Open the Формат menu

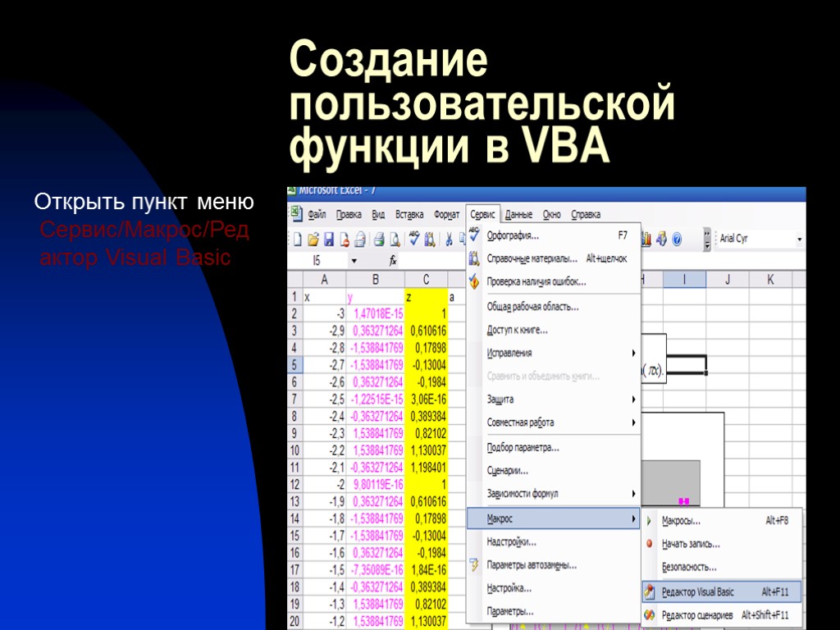tap(447, 214)
